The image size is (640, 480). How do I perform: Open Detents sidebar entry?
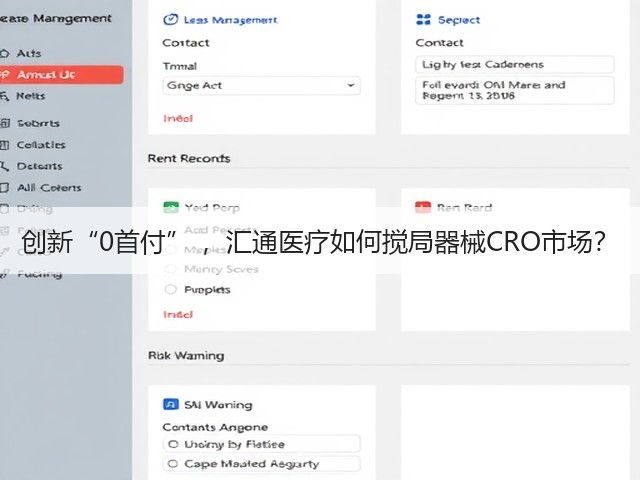tap(39, 166)
